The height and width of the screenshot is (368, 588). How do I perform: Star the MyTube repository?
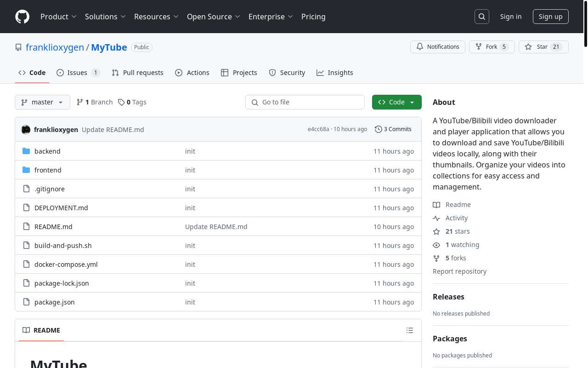(x=543, y=47)
